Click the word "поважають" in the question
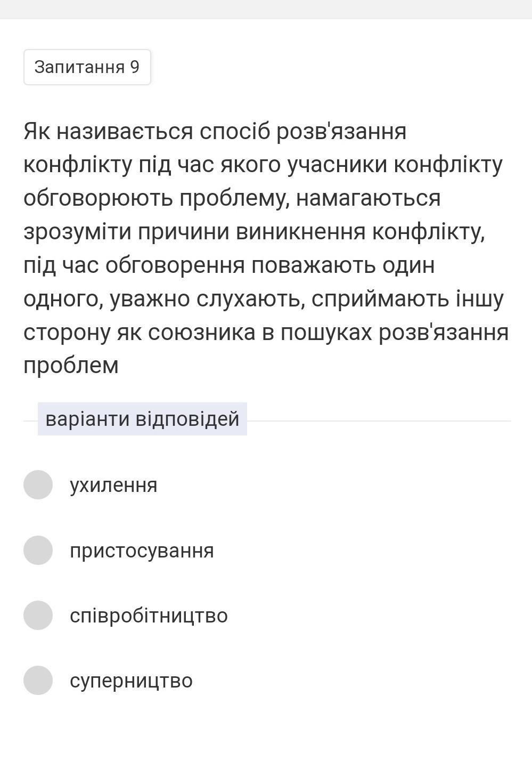 click(x=314, y=265)
